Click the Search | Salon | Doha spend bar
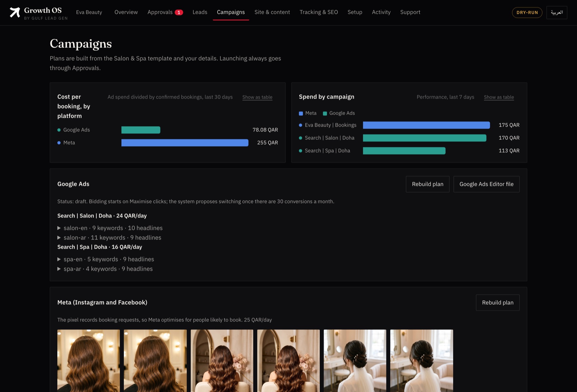 [425, 138]
